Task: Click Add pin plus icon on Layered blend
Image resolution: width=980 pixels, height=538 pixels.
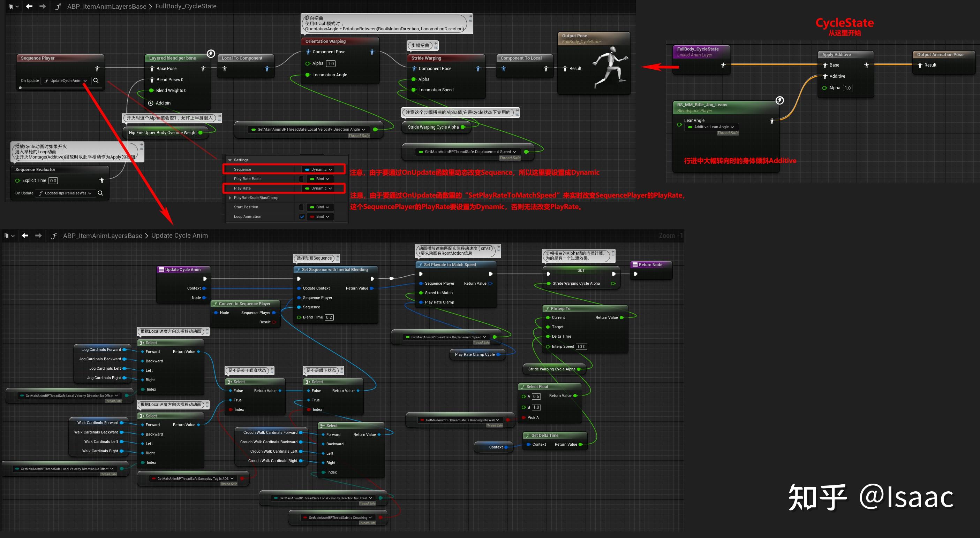Action: 151,103
